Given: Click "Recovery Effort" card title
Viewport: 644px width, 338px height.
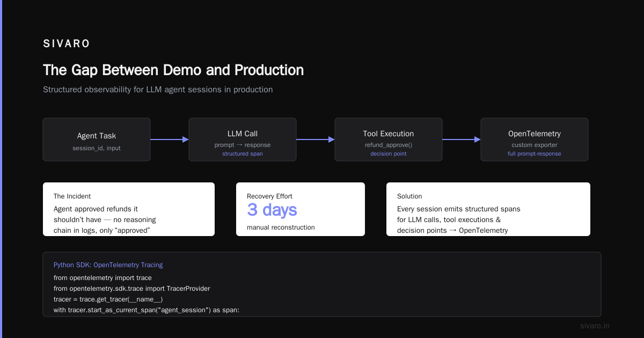Looking at the screenshot, I should tap(270, 196).
